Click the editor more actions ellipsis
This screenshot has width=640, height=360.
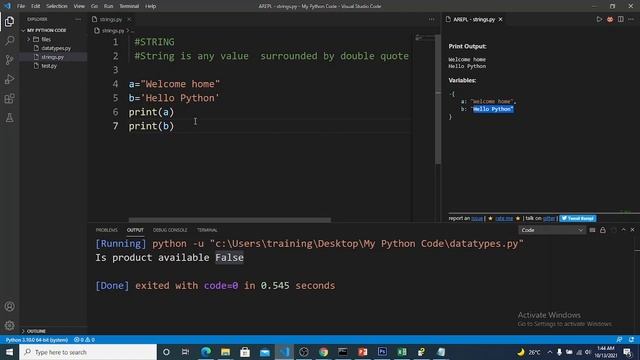point(431,19)
